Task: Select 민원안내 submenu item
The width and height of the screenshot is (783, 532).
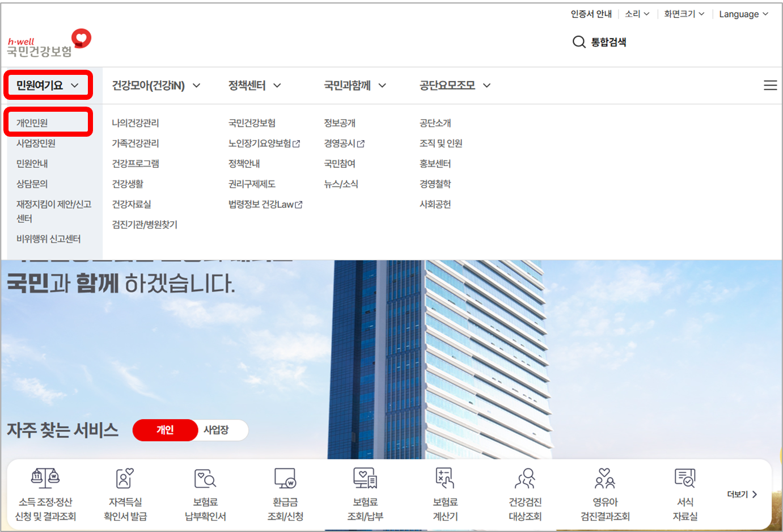Action: click(x=32, y=164)
